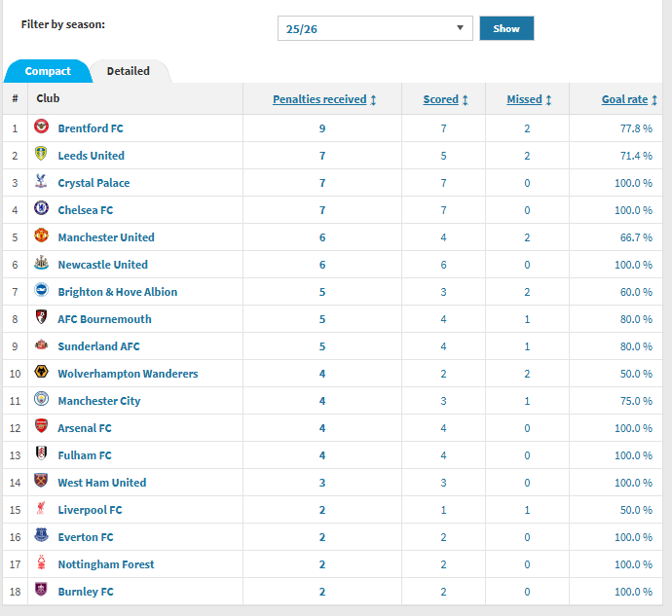The image size is (672, 616).
Task: Click the Crystal Palace club crest
Action: coord(41,181)
